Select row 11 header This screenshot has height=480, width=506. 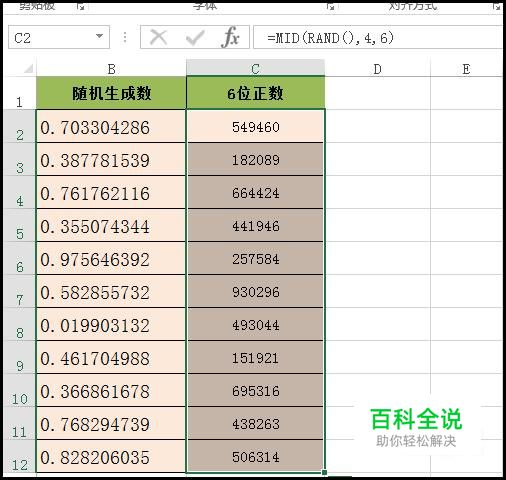pos(19,423)
